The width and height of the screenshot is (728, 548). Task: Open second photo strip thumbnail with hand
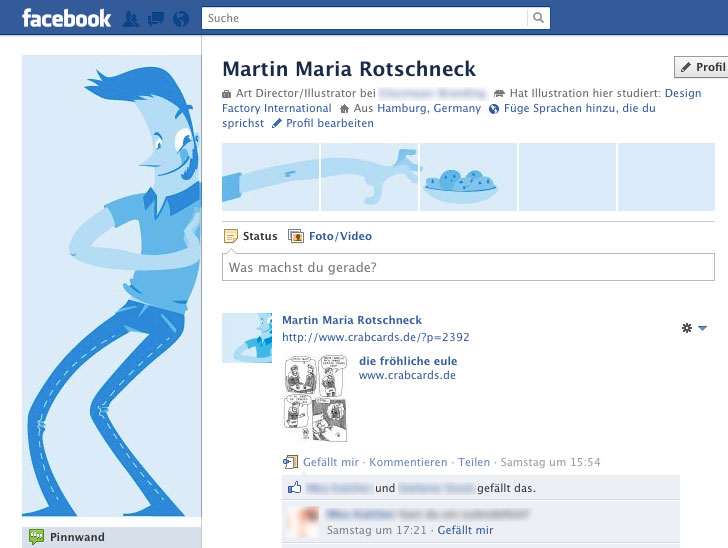[370, 177]
